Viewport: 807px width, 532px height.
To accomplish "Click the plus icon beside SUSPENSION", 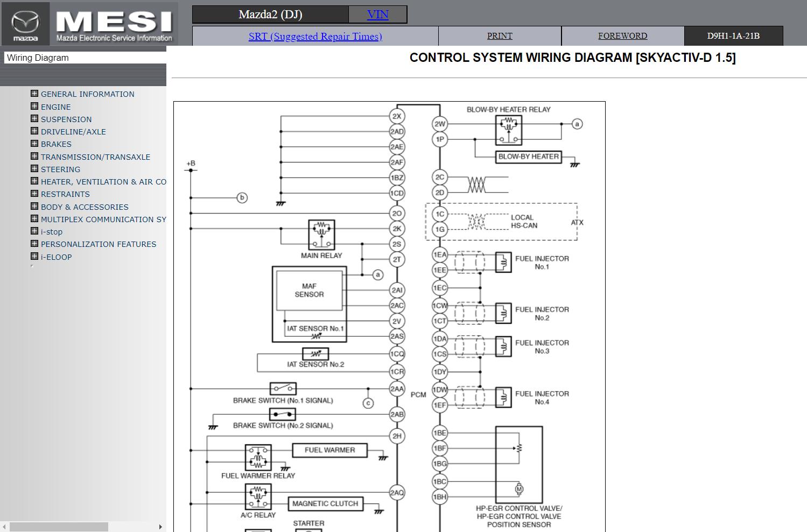I will [x=34, y=118].
